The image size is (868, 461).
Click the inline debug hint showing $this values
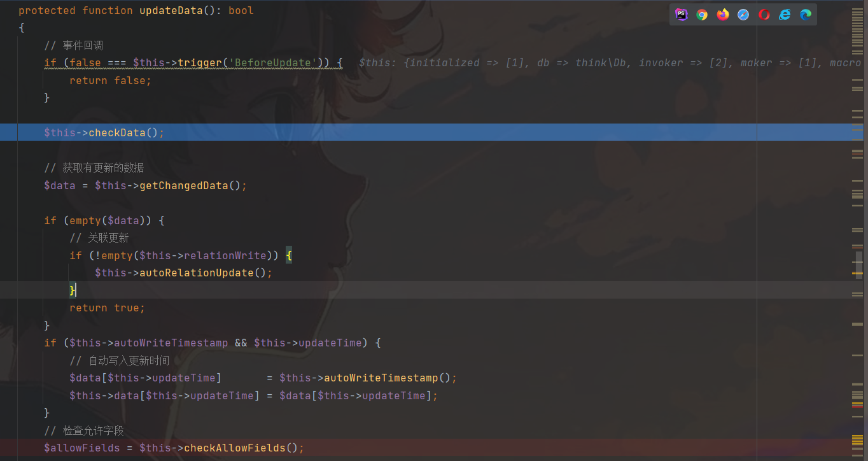pos(610,62)
